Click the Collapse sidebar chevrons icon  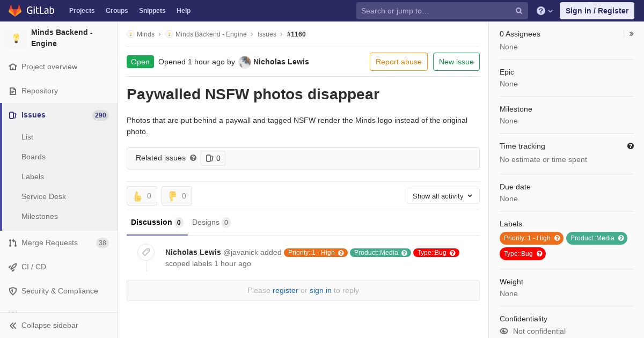point(13,326)
